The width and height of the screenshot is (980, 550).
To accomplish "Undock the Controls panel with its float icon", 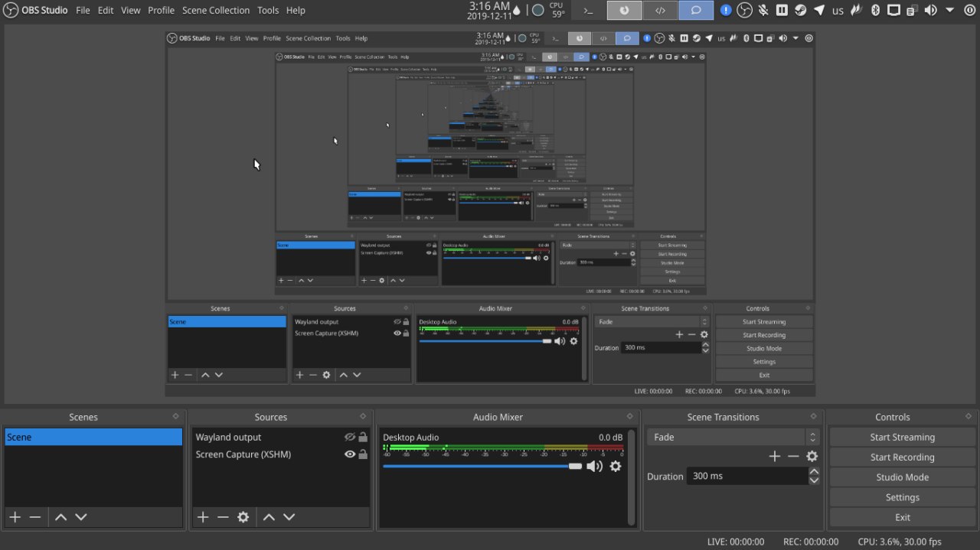I will [x=969, y=416].
